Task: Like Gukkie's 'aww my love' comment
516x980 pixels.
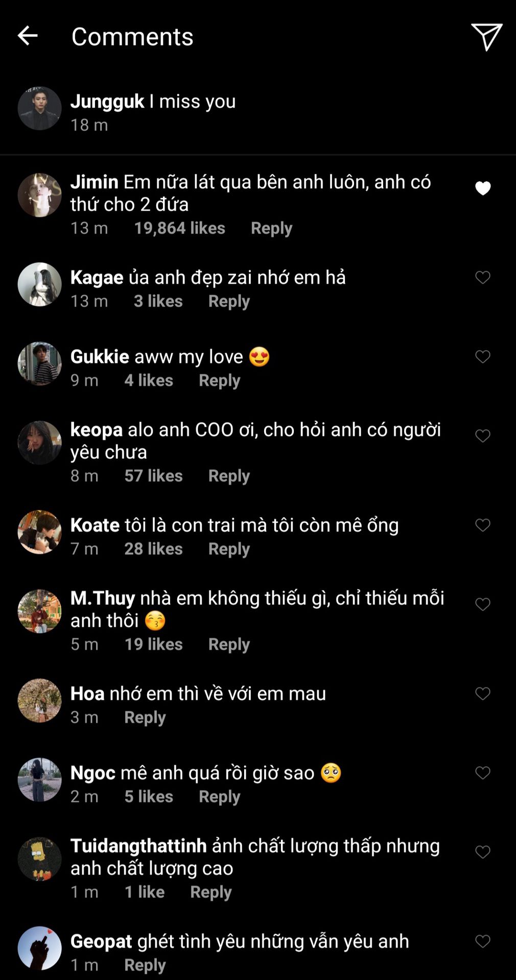Action: coord(483,356)
